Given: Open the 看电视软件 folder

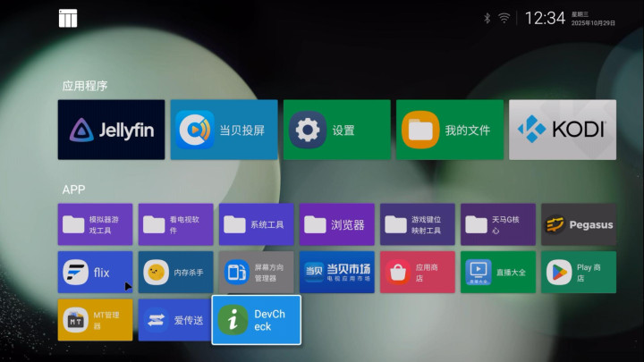Looking at the screenshot, I should coord(176,224).
